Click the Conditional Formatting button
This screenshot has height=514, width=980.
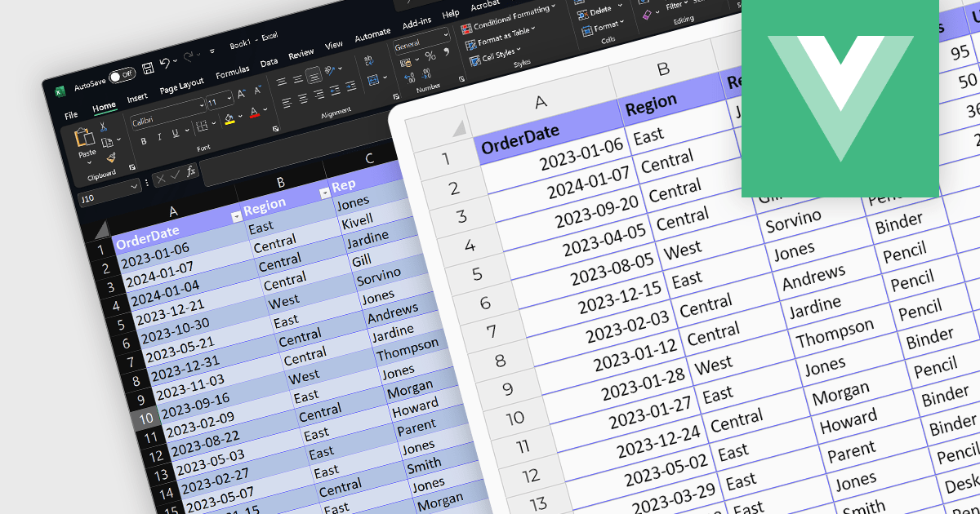point(509,19)
